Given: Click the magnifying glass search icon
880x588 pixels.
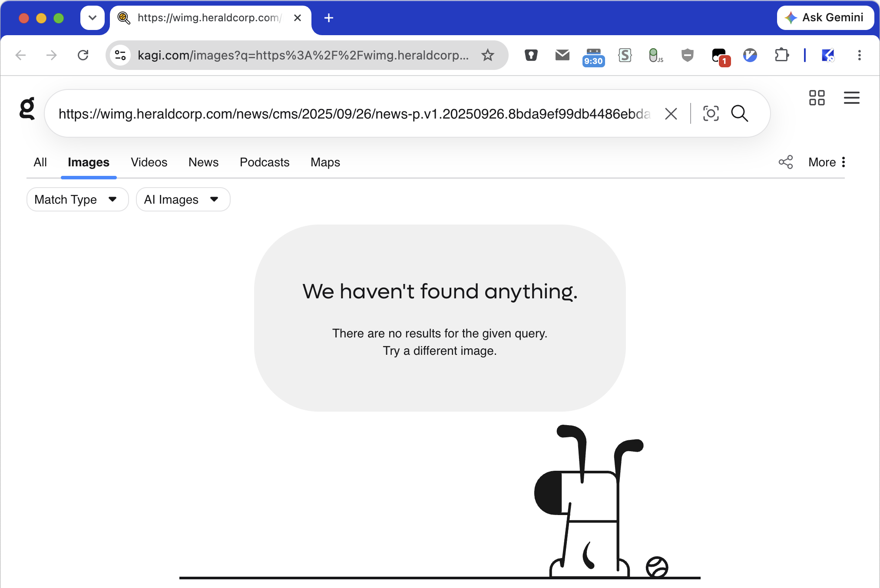Looking at the screenshot, I should [739, 114].
